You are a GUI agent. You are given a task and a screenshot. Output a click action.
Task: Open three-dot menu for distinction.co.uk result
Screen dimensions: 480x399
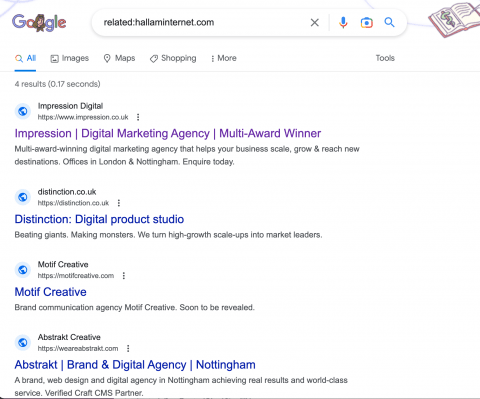pos(119,203)
